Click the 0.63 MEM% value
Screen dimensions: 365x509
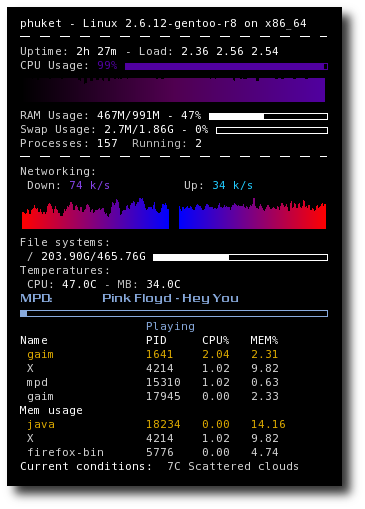click(x=265, y=382)
